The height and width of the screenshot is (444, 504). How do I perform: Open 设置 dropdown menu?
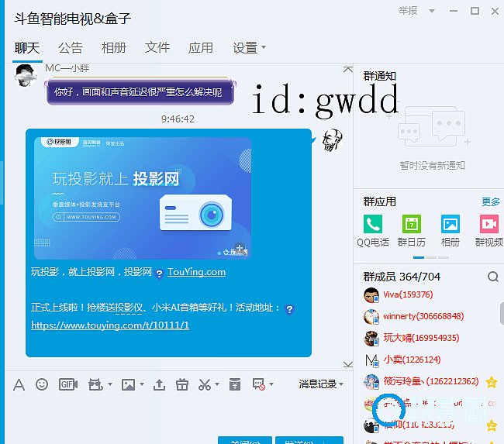(x=249, y=47)
